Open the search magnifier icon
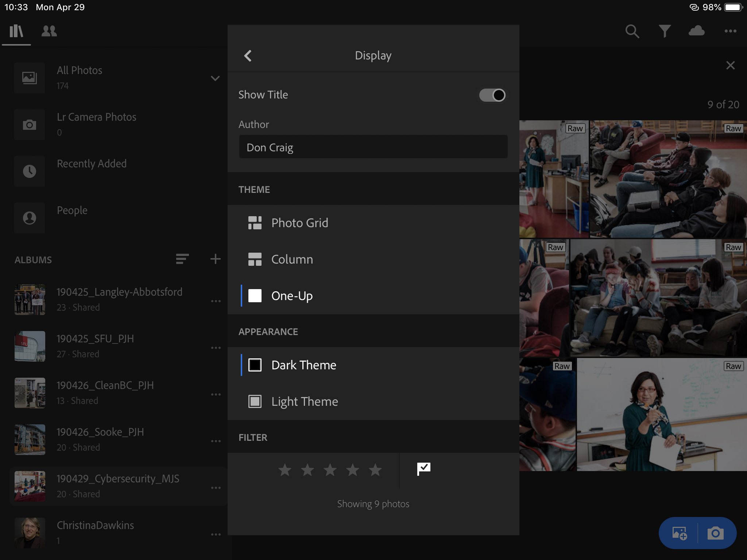Viewport: 747px width, 560px height. tap(632, 31)
